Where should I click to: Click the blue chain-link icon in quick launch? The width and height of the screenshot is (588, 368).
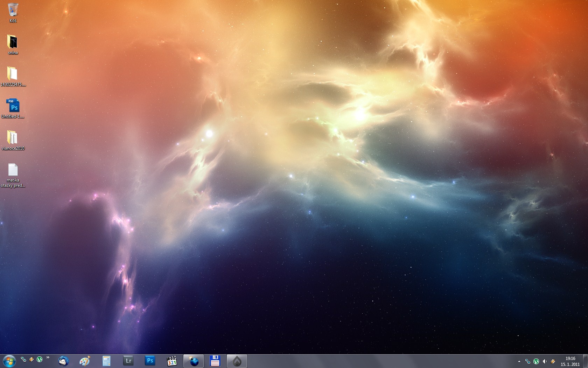tap(23, 359)
